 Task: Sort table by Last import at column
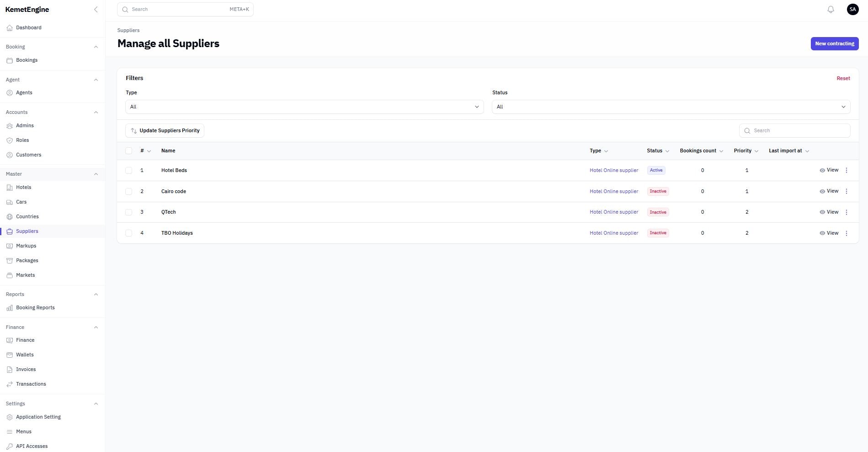(x=789, y=151)
